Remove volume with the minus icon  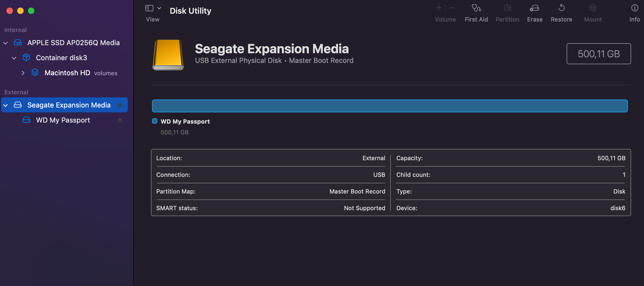pyautogui.click(x=452, y=8)
